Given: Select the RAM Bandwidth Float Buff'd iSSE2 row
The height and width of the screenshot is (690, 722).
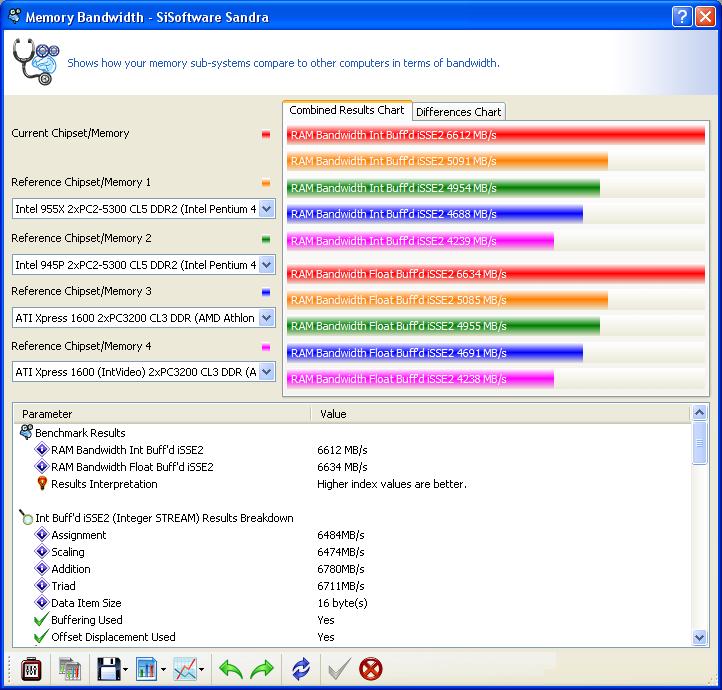Looking at the screenshot, I should click(x=353, y=467).
